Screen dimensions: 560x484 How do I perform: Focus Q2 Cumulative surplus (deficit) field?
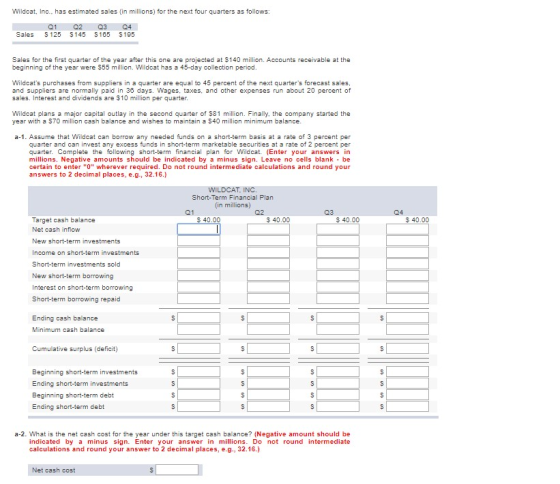click(268, 348)
